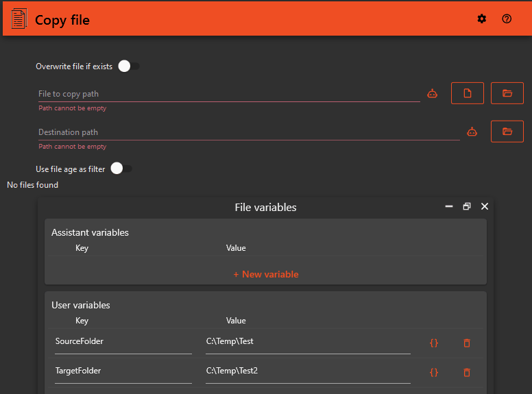Minimize the File variables panel
Screen dimensions: 532x394
(x=449, y=206)
